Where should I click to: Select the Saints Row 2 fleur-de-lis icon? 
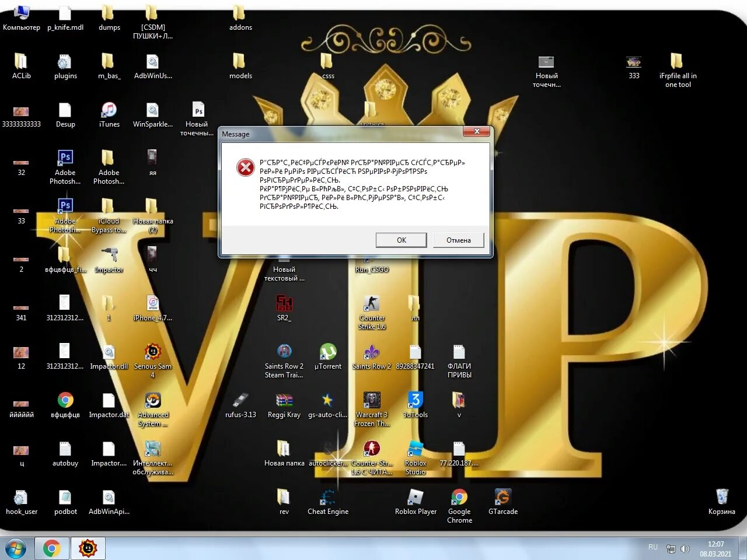tap(372, 356)
